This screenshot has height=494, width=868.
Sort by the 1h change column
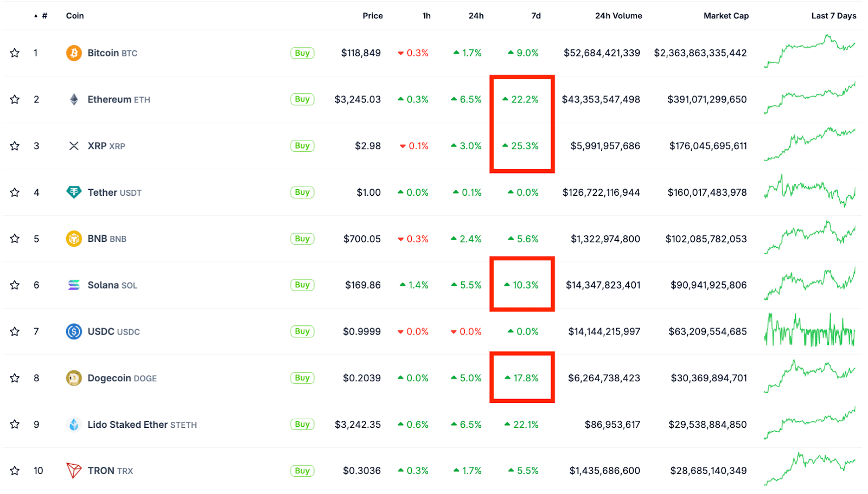coord(426,16)
